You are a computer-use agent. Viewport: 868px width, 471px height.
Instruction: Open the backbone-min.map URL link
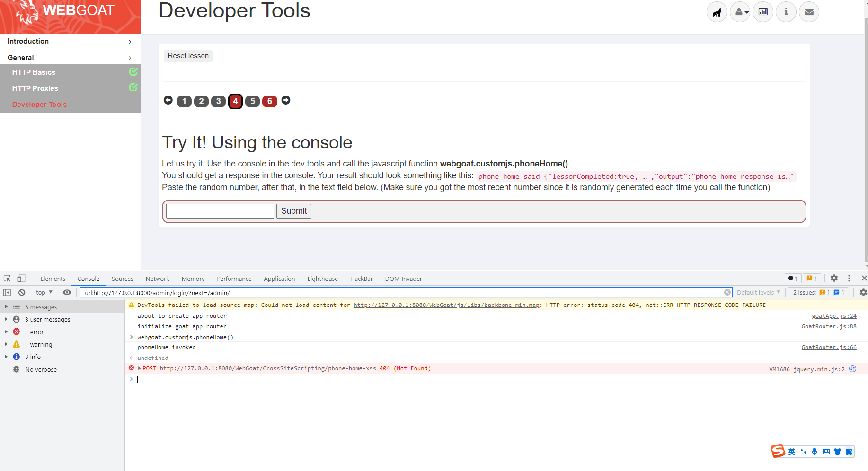click(446, 305)
